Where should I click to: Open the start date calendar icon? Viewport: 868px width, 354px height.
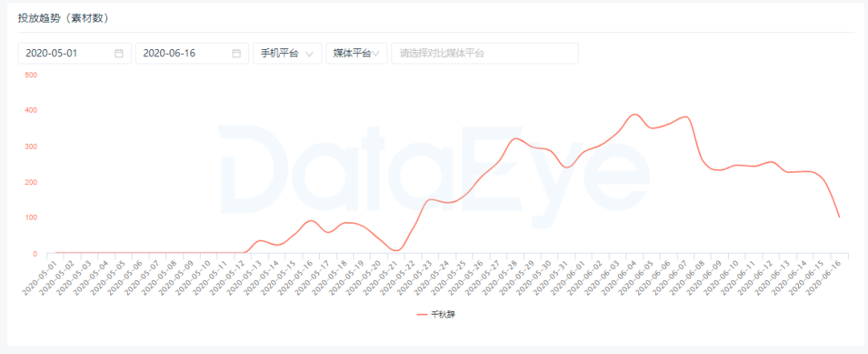coord(119,53)
